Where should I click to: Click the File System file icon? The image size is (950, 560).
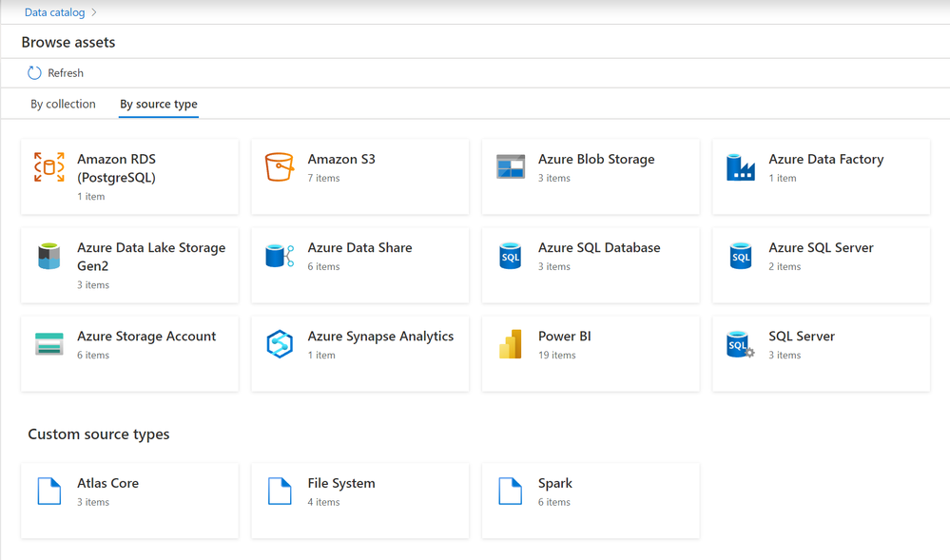pos(280,491)
